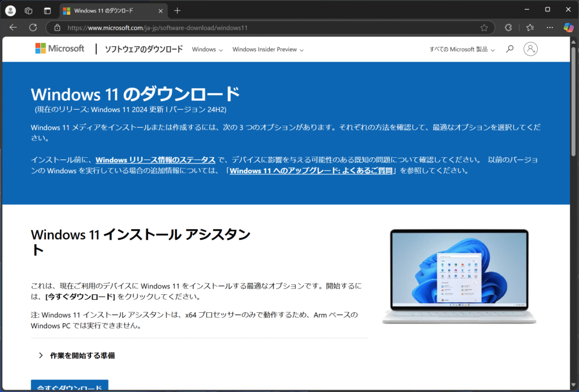Minimize the Edge window
The width and height of the screenshot is (579, 392).
click(527, 10)
